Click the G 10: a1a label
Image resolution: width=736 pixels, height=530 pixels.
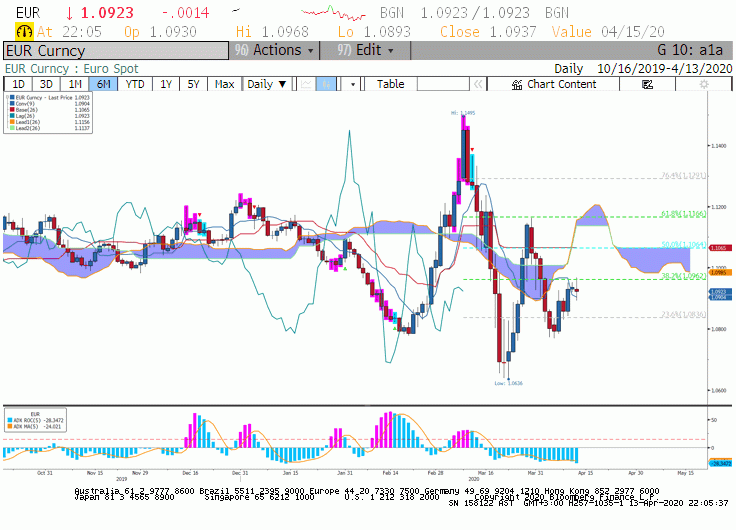(690, 50)
